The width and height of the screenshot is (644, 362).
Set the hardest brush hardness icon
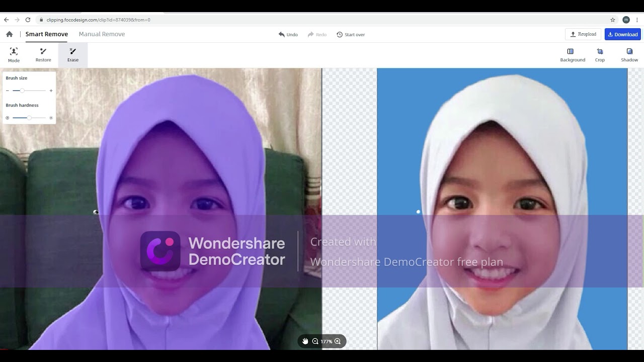[x=51, y=118]
